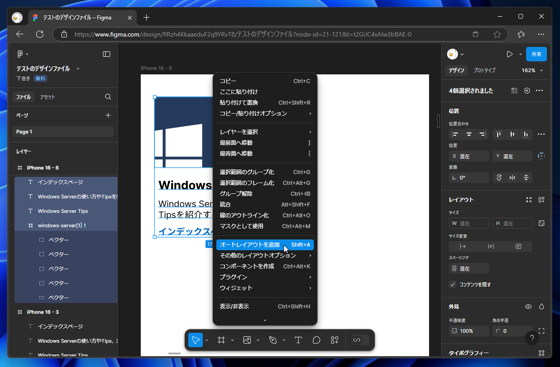Click the X position field
Screen dimensions: 560x367
[469, 156]
